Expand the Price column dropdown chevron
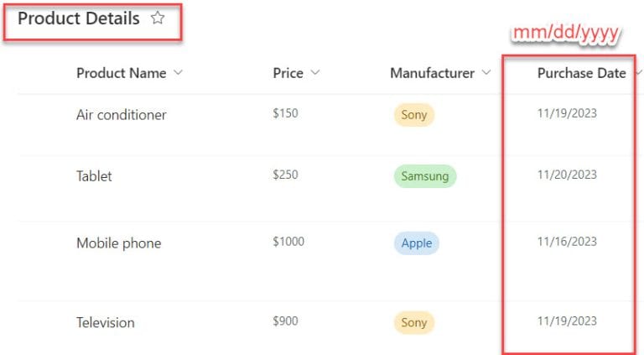The width and height of the screenshot is (644, 355). tap(315, 73)
